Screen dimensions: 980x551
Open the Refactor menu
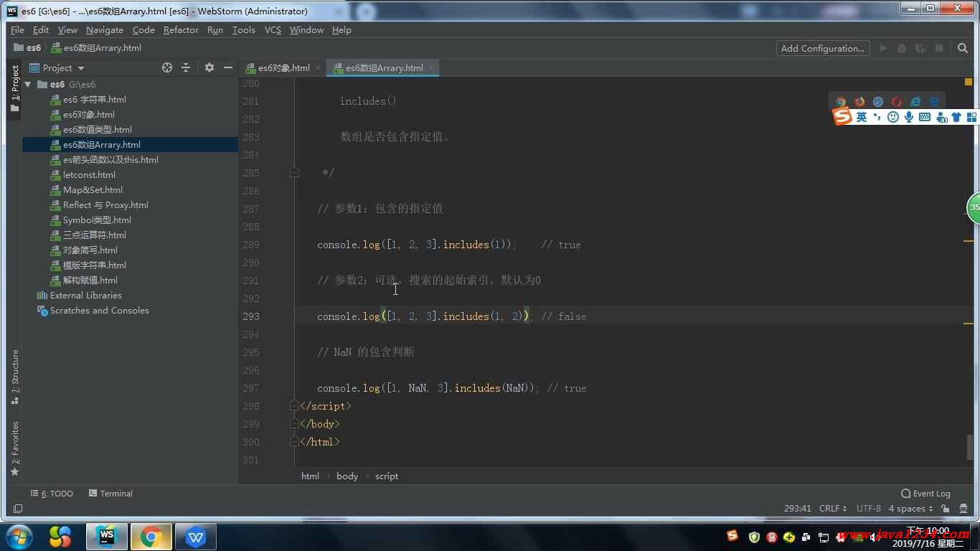(x=181, y=29)
